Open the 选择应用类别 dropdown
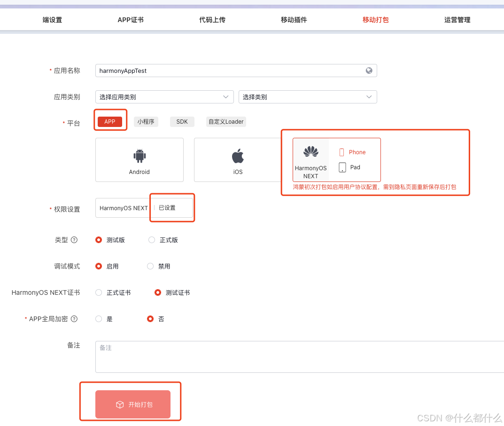The height and width of the screenshot is (426, 504). 164,97
